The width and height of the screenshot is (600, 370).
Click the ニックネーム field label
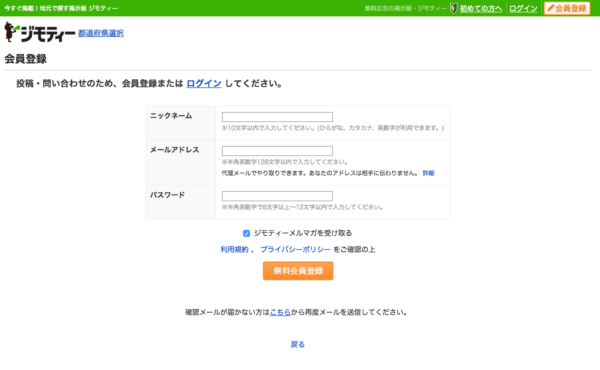pos(171,116)
